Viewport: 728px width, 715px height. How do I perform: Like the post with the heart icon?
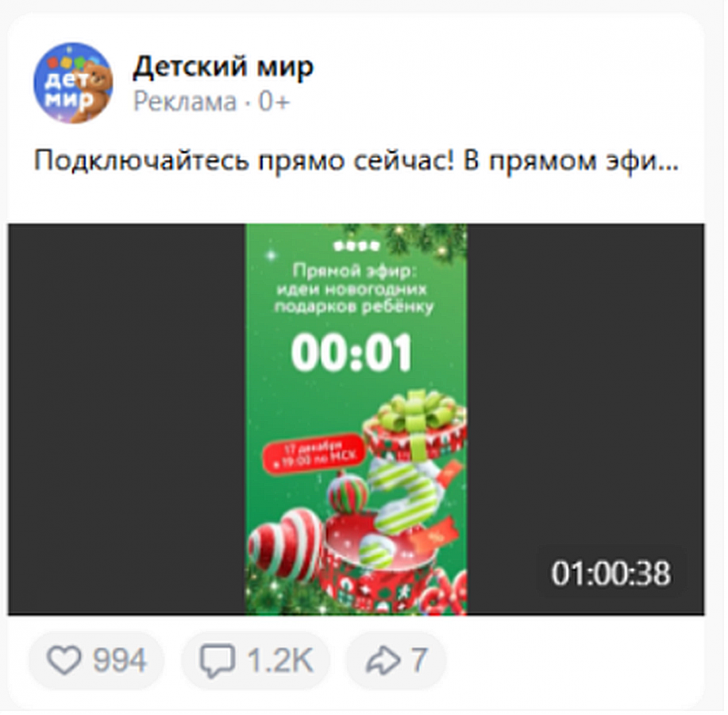click(x=64, y=660)
